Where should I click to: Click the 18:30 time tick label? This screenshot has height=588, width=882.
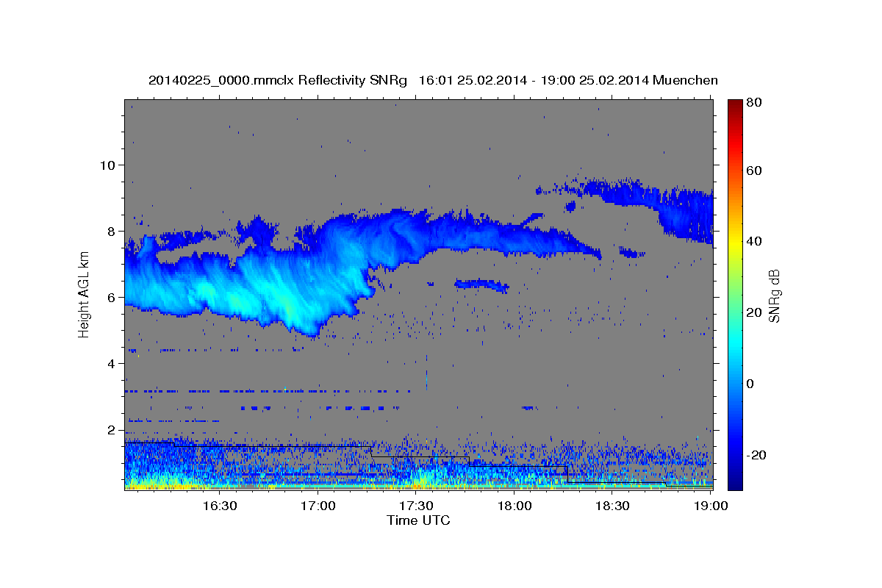pyautogui.click(x=612, y=506)
